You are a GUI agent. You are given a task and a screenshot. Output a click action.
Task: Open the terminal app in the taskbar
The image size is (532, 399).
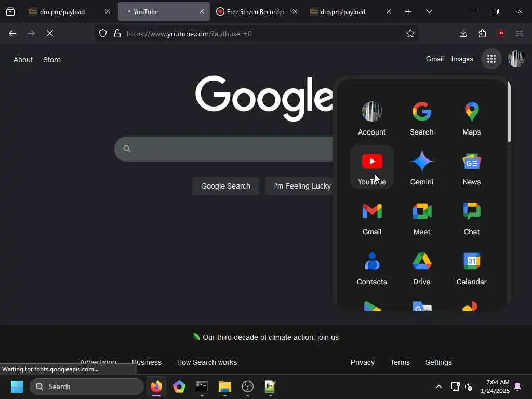point(202,387)
